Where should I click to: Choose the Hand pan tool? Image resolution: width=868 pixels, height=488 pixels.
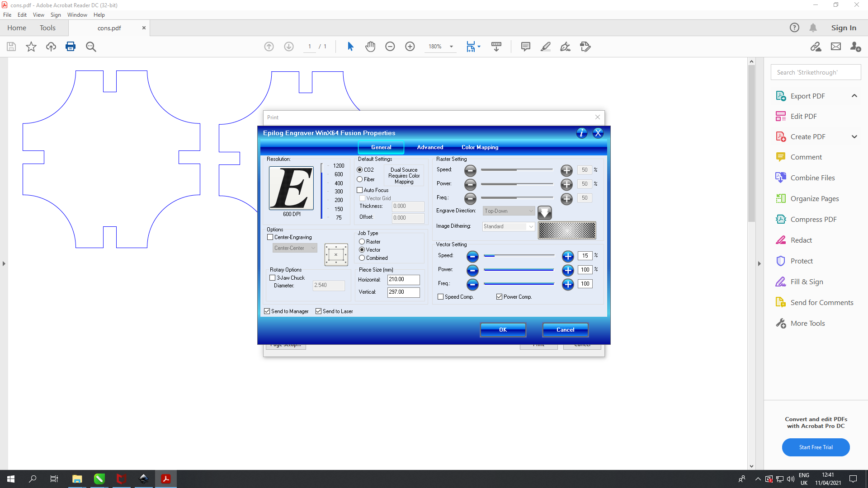tap(370, 47)
